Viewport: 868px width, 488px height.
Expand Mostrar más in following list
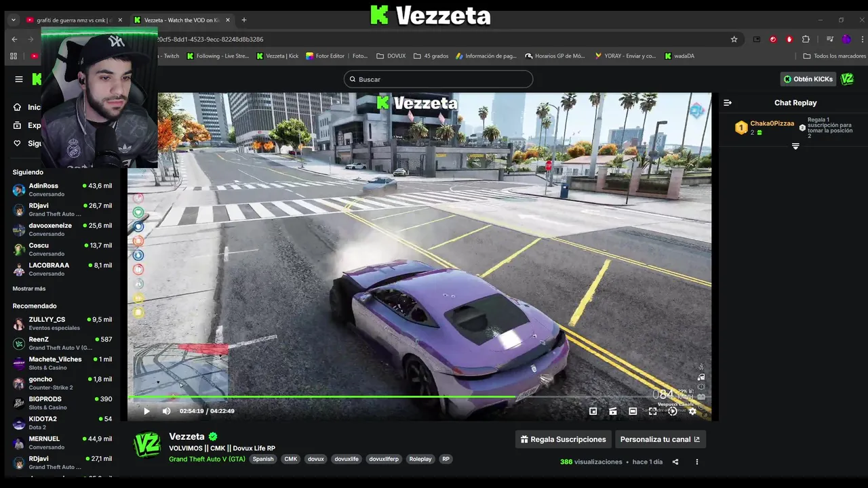pos(29,289)
